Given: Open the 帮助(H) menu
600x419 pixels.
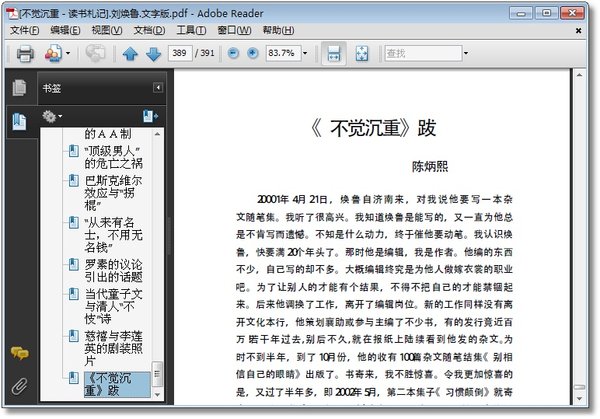Looking at the screenshot, I should [x=279, y=30].
